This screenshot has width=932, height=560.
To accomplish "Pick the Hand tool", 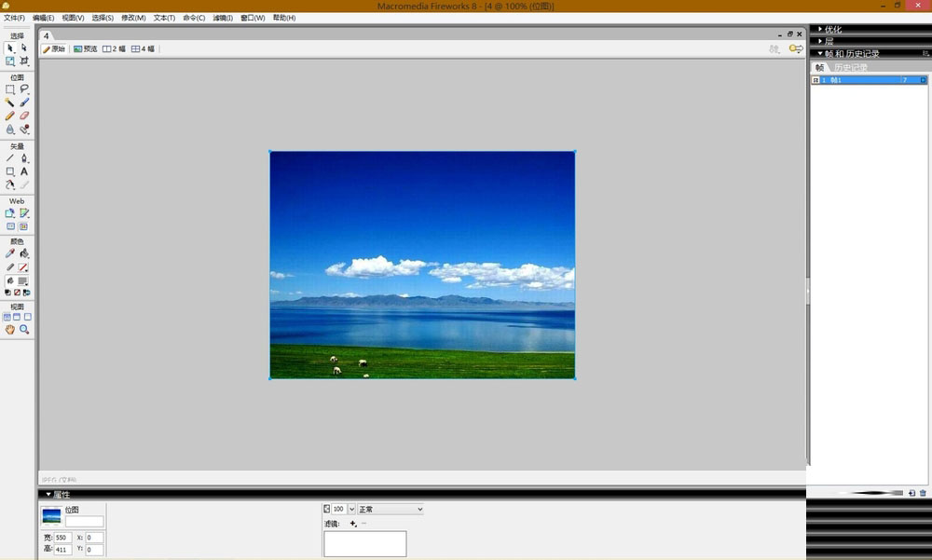I will coord(10,330).
